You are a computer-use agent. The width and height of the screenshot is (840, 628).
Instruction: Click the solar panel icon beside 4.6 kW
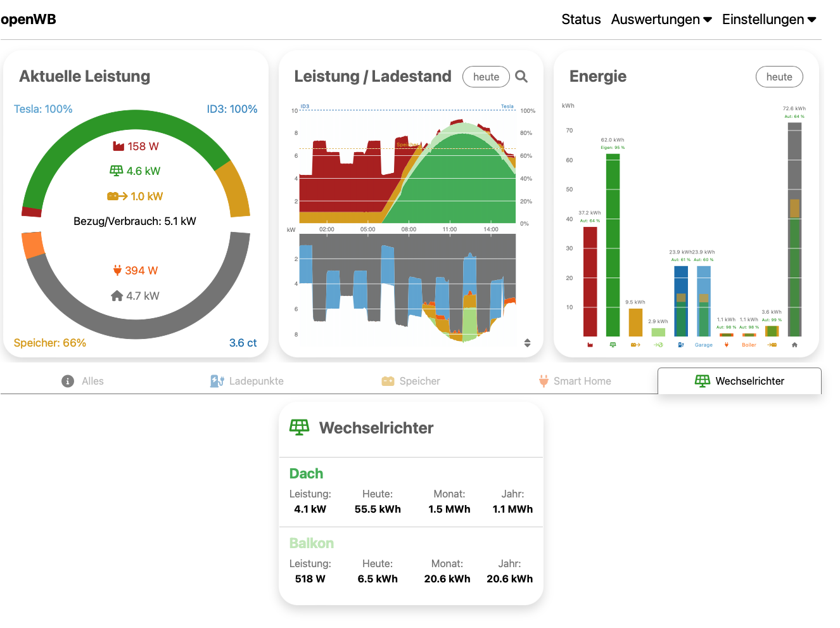click(117, 170)
